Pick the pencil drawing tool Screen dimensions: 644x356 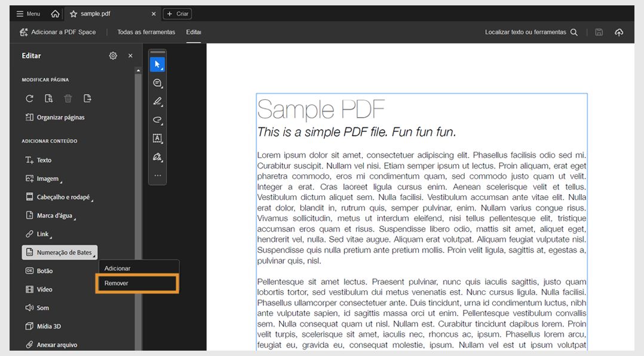click(157, 102)
